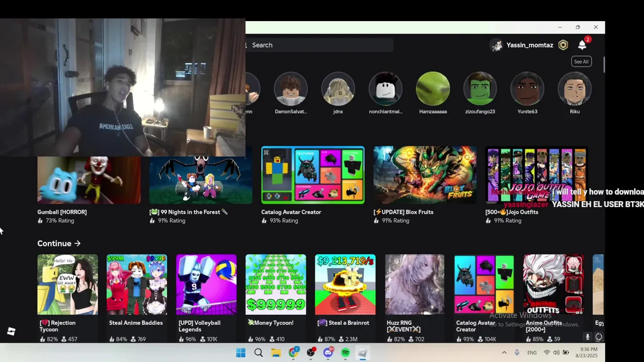Open friend Hamzaaaaaa avatar
This screenshot has height=362, width=644.
433,88
